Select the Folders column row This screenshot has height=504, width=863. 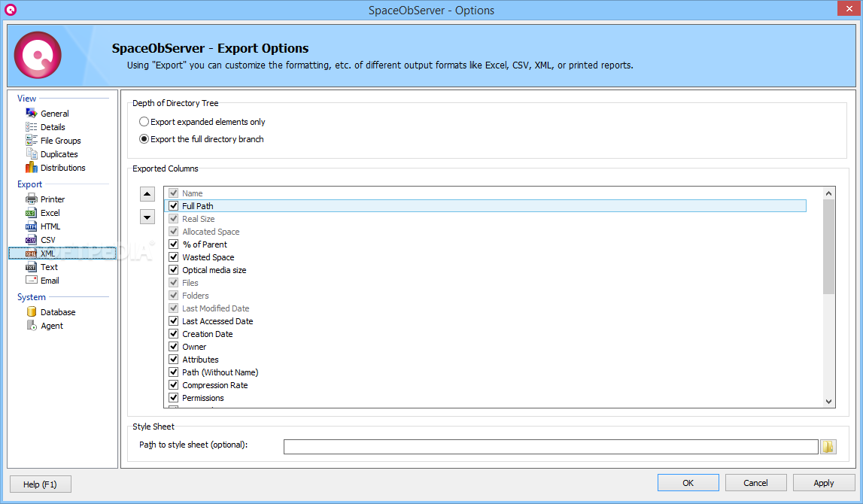(485, 296)
